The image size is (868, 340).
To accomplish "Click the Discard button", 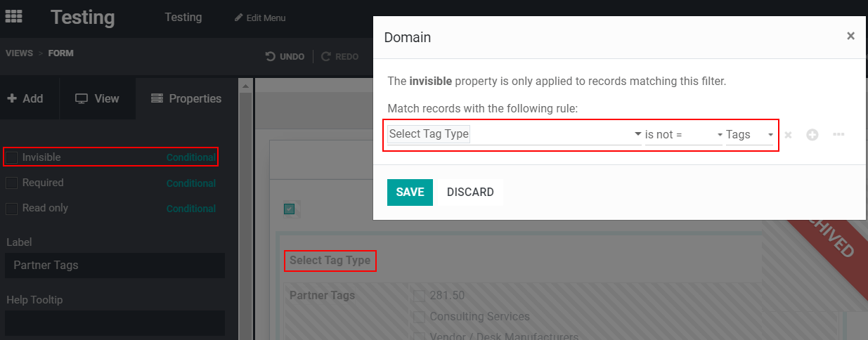I will tap(470, 192).
